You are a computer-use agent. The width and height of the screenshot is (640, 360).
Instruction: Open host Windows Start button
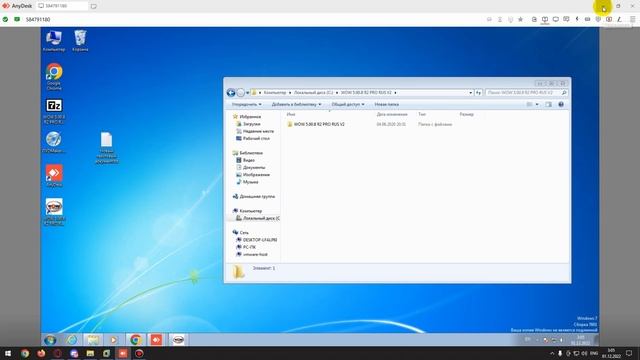(x=8, y=353)
